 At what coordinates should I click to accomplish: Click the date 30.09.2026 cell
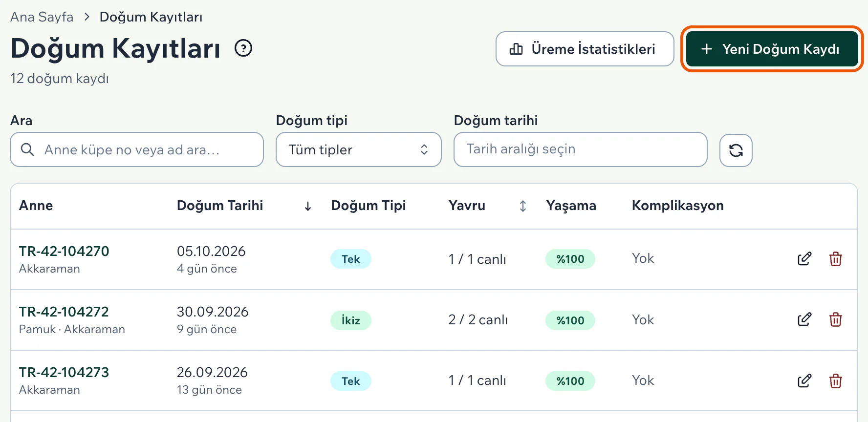[213, 312]
